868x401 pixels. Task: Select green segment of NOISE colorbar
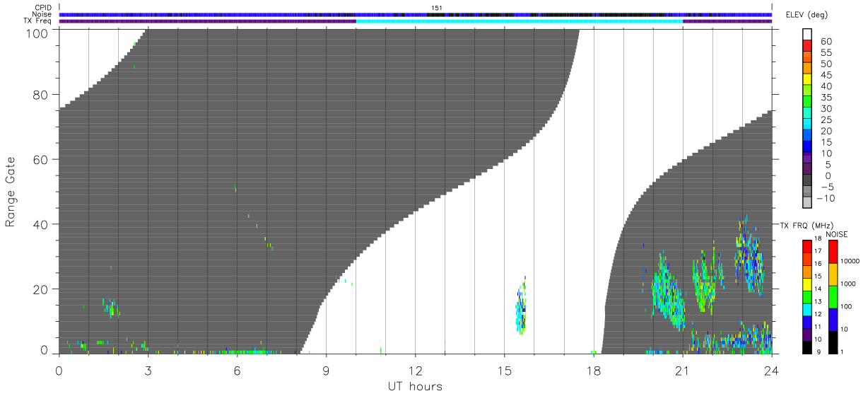[833, 297]
